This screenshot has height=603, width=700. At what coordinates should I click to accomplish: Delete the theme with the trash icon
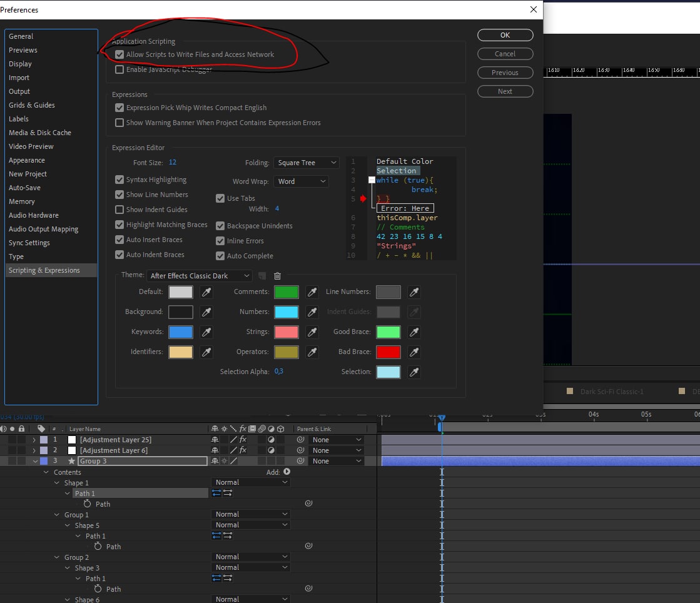coord(277,276)
